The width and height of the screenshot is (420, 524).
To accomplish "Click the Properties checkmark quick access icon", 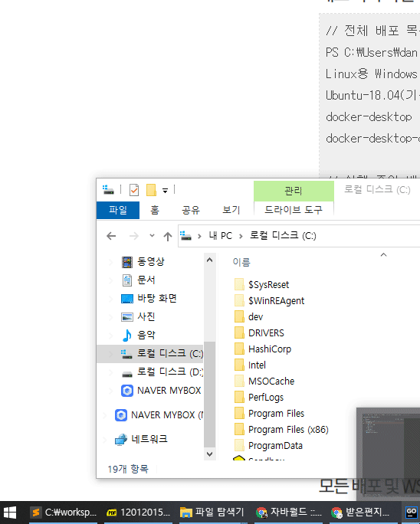I will click(134, 190).
